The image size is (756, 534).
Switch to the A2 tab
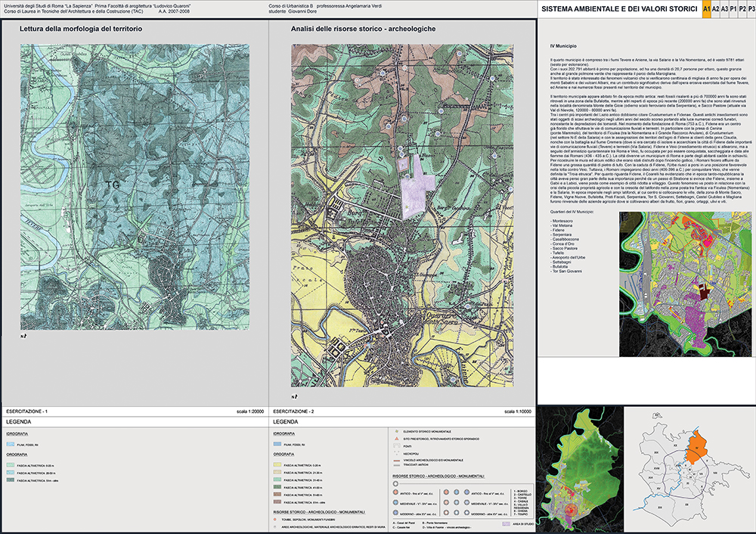714,8
